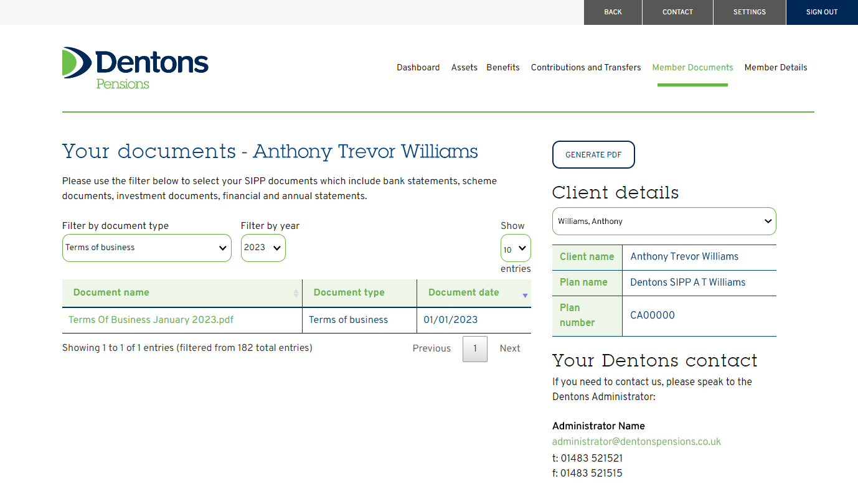Click the 'Your Dentons contact' heading
Screen dimensions: 858x504
655,361
